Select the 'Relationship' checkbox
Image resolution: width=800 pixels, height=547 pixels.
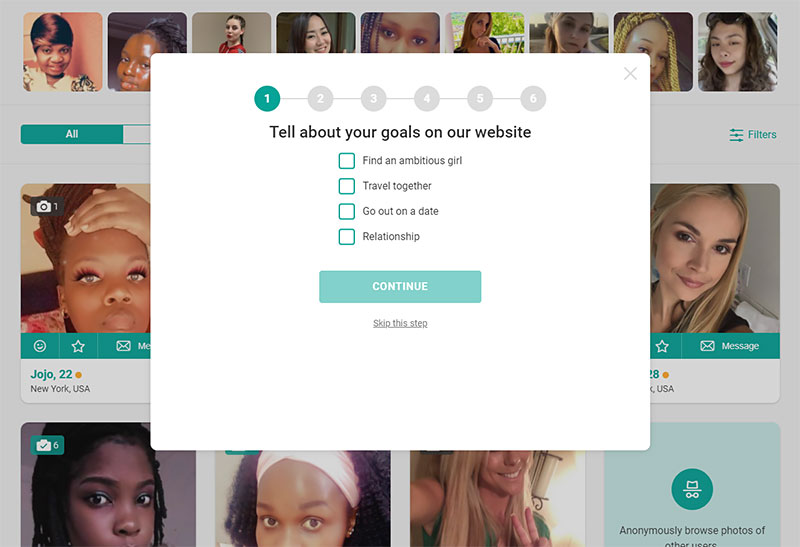tap(346, 237)
